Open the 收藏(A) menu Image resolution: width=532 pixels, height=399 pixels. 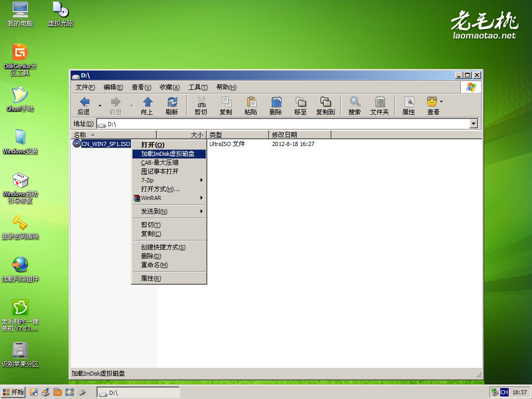point(170,87)
